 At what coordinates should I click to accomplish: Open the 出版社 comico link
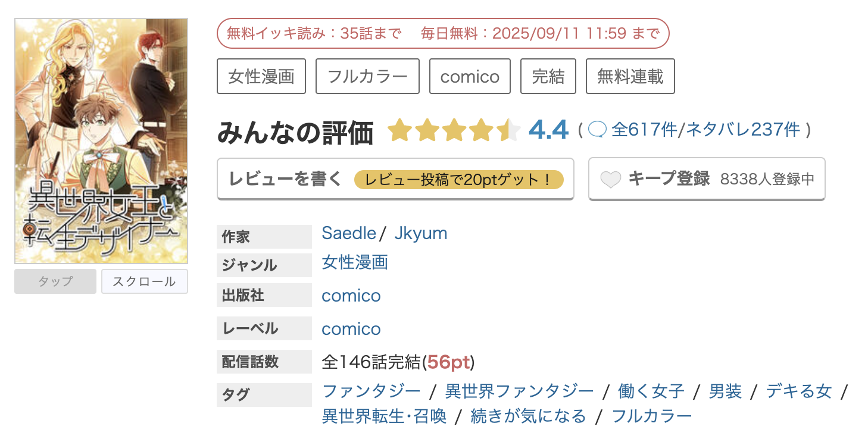pos(351,296)
